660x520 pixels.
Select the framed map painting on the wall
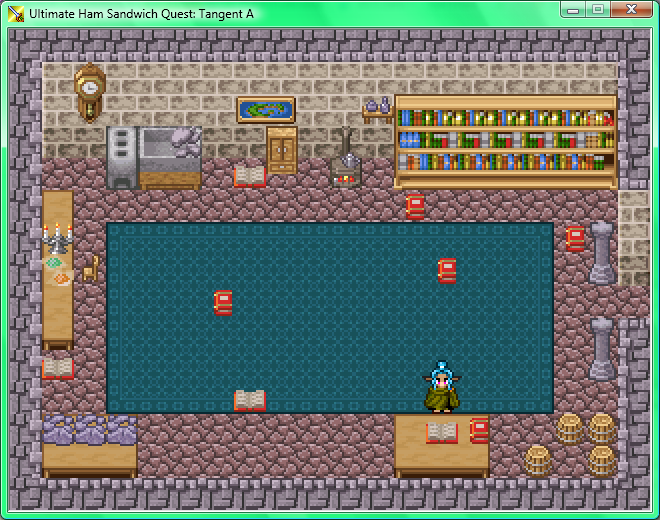265,109
